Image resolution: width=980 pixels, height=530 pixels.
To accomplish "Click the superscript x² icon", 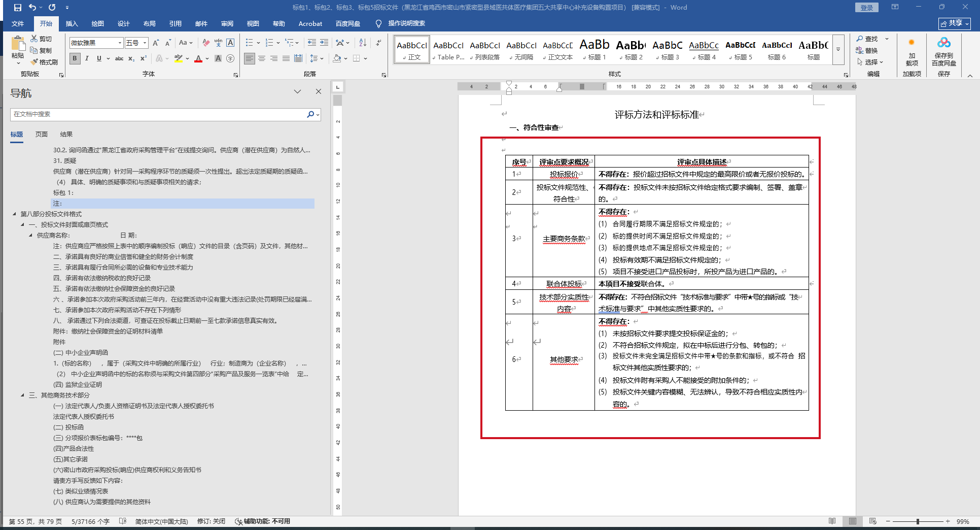I will [x=144, y=58].
